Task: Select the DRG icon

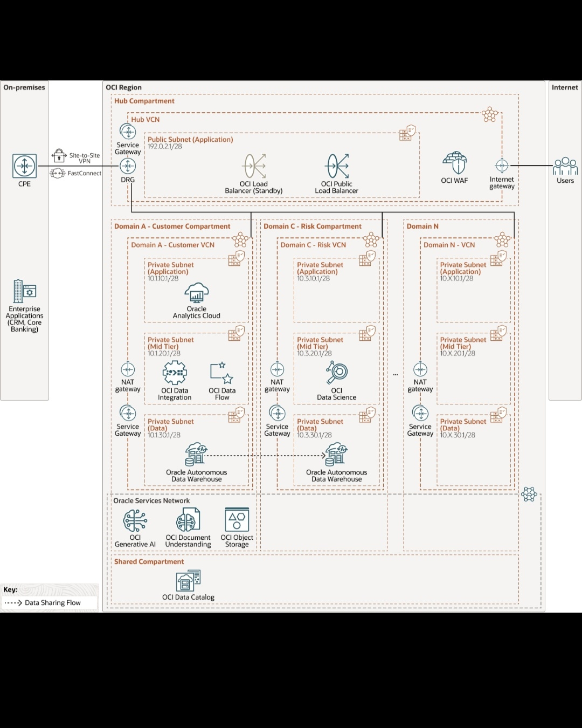Action: tap(128, 166)
